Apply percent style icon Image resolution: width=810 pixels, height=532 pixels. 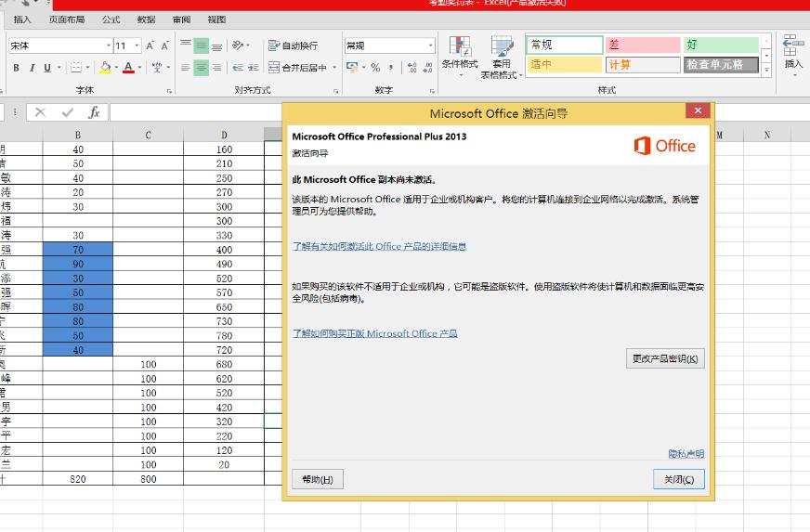375,67
